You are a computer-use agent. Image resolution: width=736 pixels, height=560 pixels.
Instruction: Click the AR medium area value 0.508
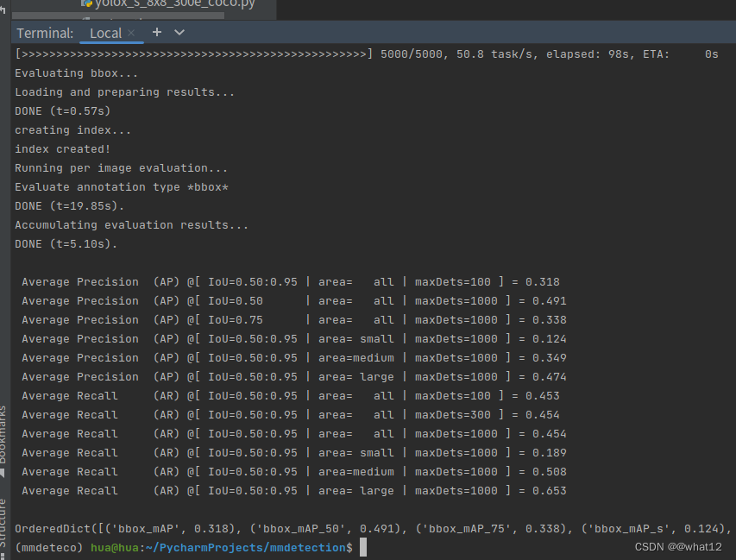[549, 472]
